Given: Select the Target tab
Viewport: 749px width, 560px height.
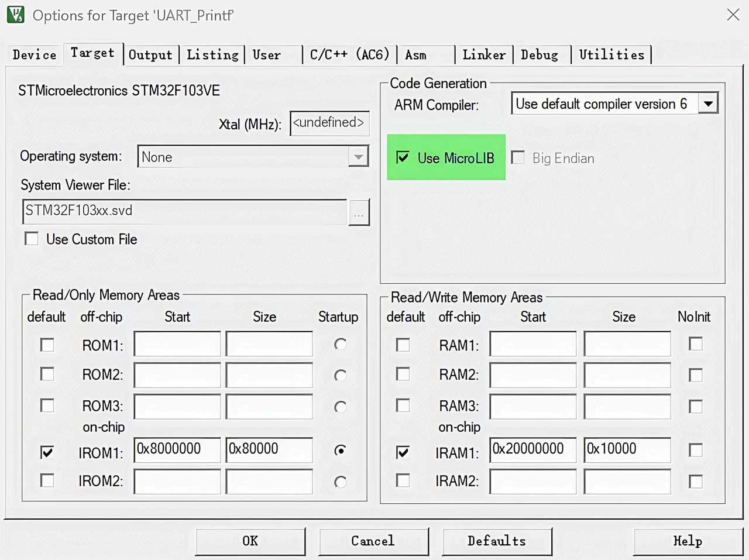Looking at the screenshot, I should [92, 53].
